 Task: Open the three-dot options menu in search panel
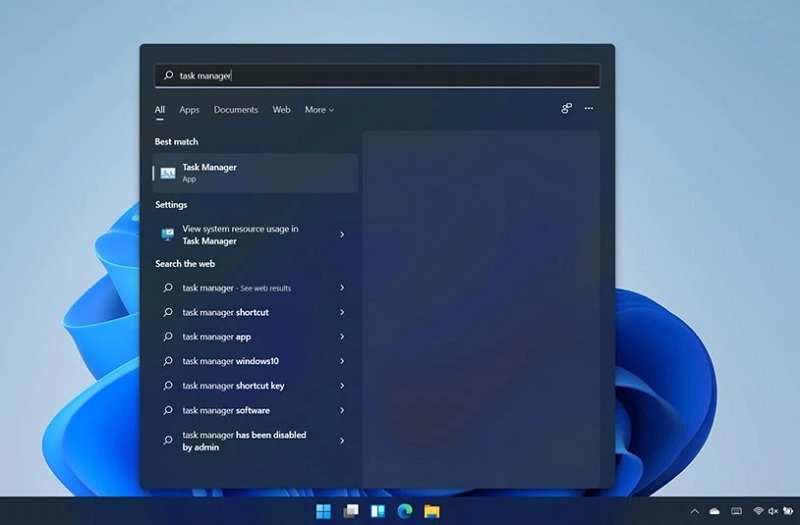pyautogui.click(x=589, y=108)
